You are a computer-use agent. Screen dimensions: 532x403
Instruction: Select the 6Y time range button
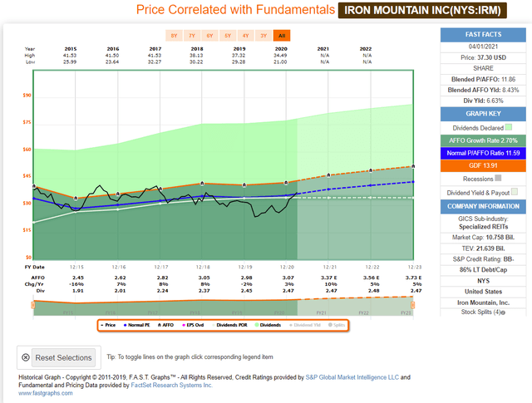coord(210,36)
